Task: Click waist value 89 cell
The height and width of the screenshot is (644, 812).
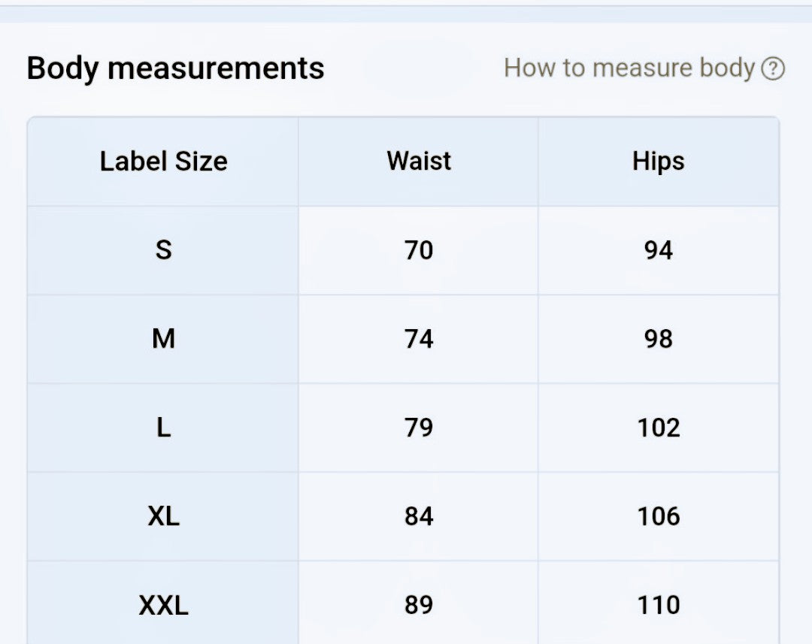Action: pyautogui.click(x=419, y=605)
